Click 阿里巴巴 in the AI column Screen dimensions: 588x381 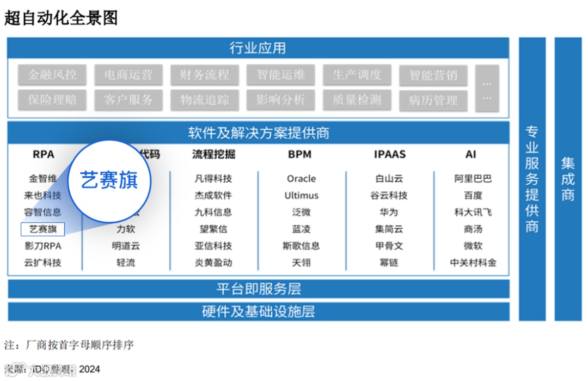coord(473,179)
